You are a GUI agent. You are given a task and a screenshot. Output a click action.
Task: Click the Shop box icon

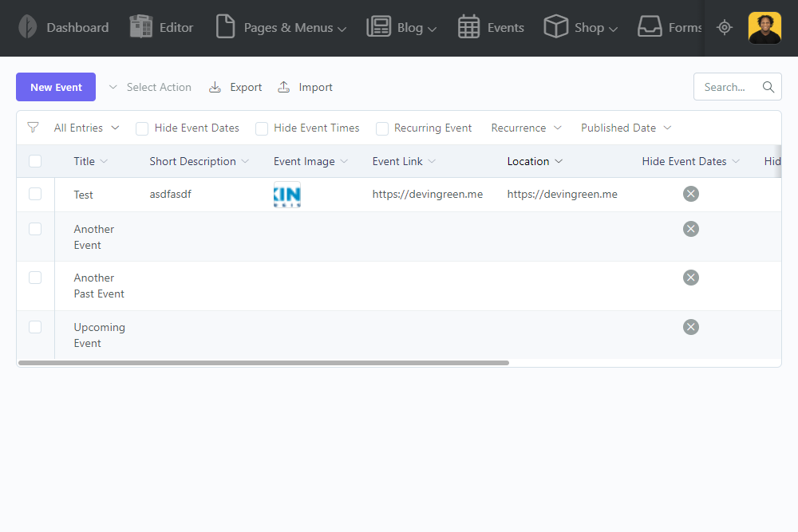pyautogui.click(x=555, y=26)
